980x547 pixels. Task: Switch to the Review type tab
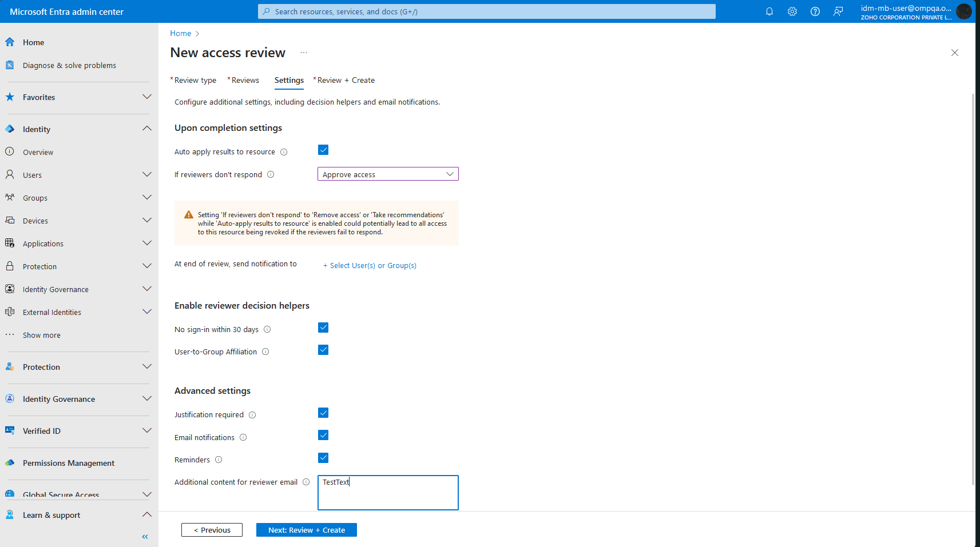pos(195,80)
